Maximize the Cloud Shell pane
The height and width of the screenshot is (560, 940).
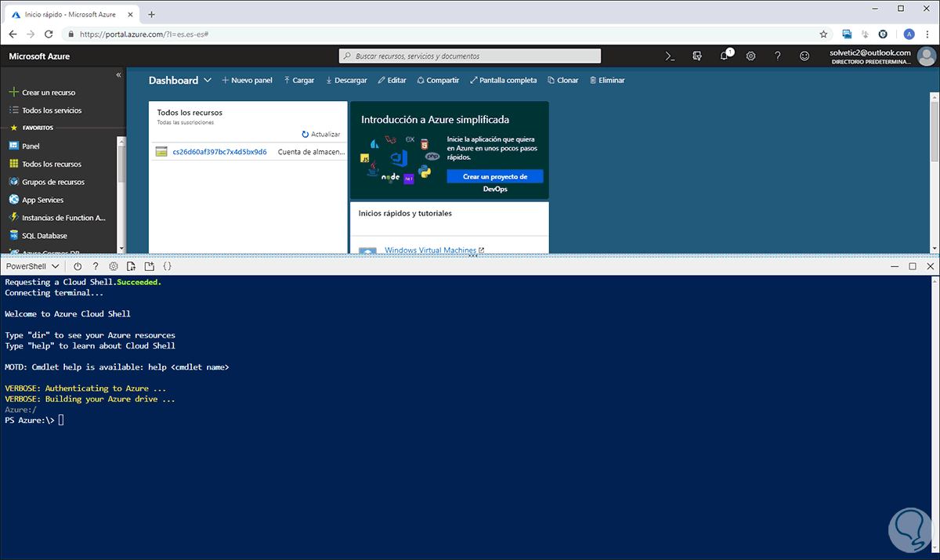pos(912,267)
